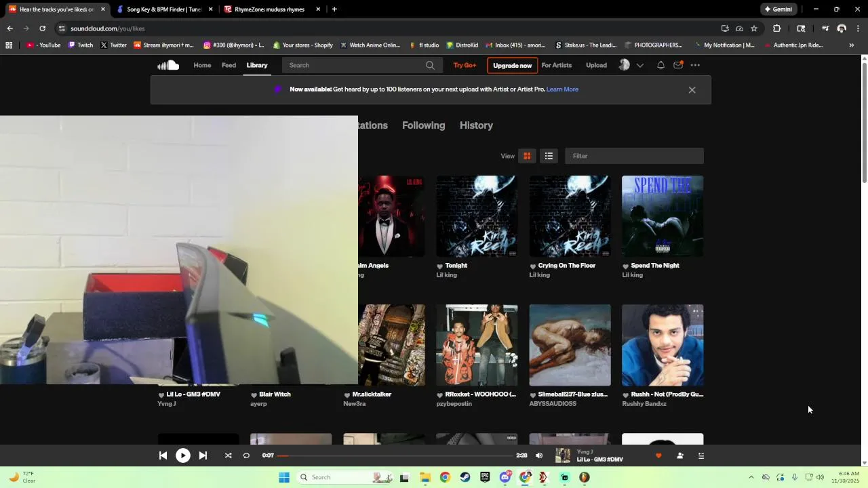Open Chrome media control icon
The height and width of the screenshot is (488, 868).
coord(825,28)
